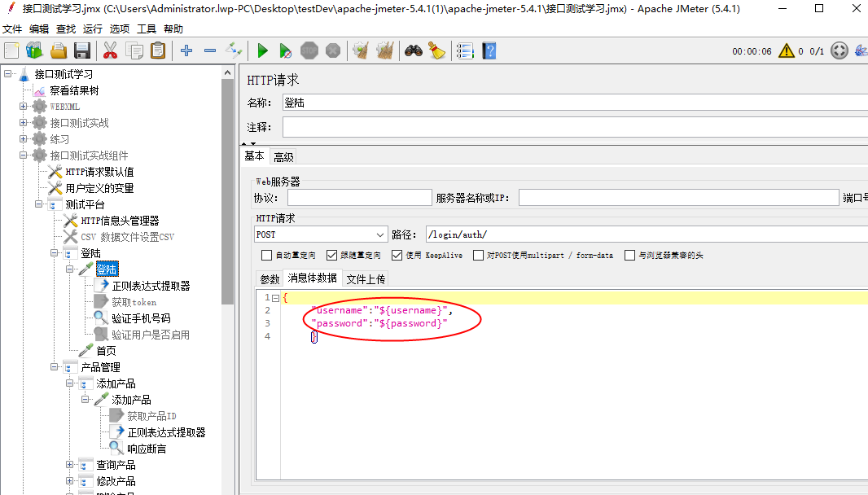
Task: Paste element using the clipboard icon
Action: [x=158, y=51]
